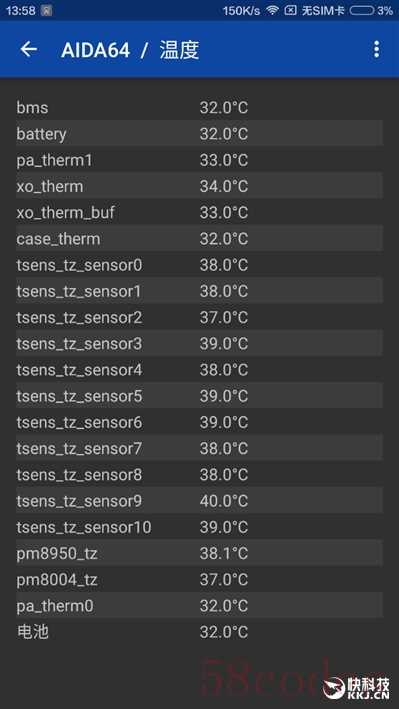
Task: Select the 电池 temperature row
Action: click(x=200, y=632)
